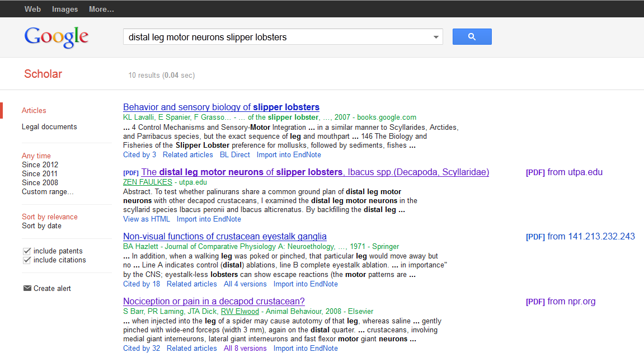Open Related articles for slipper lobsters book

187,155
